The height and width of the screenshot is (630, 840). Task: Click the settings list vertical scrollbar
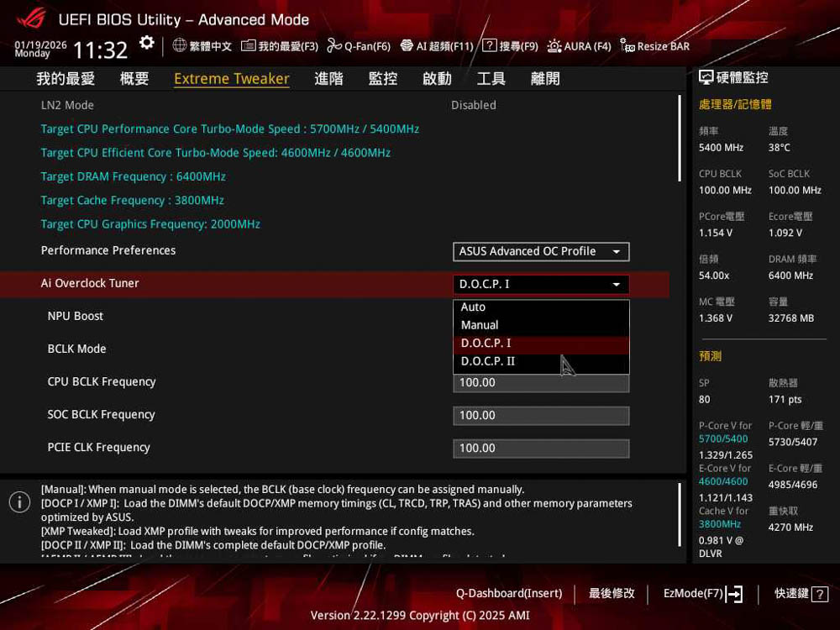pos(679,139)
